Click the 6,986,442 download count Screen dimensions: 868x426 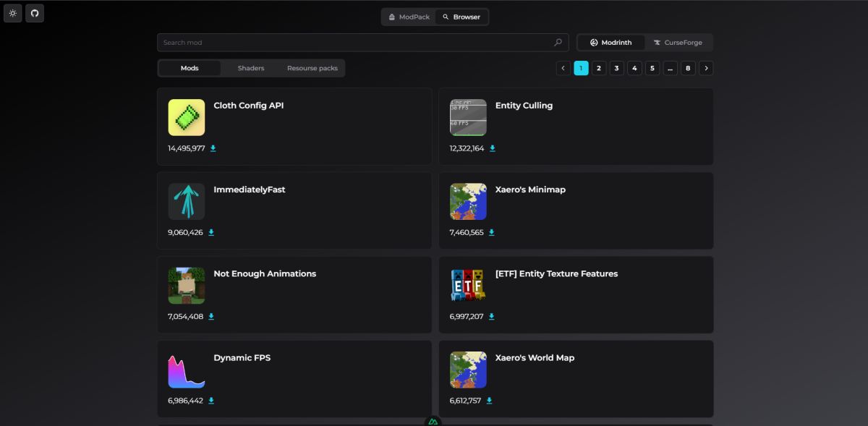[x=185, y=400]
